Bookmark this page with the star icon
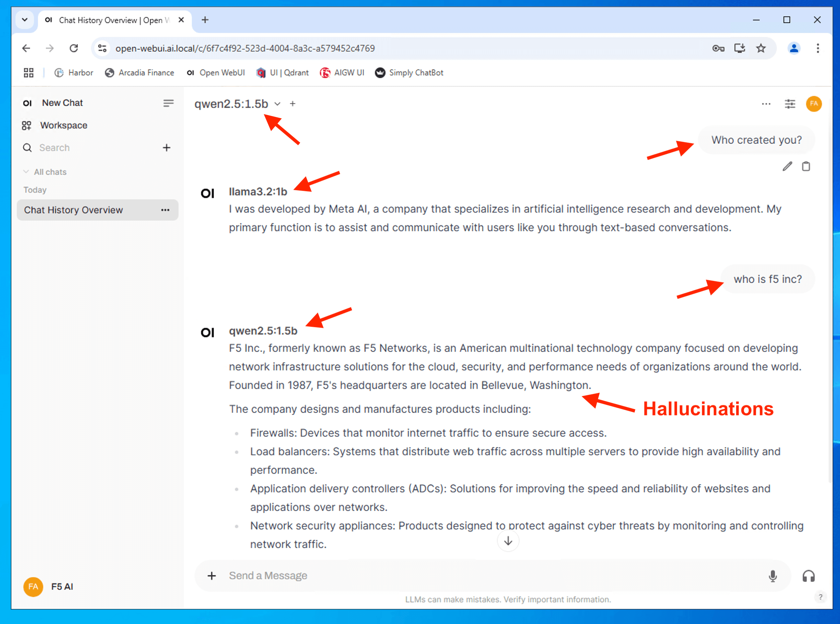Image resolution: width=840 pixels, height=624 pixels. (x=761, y=48)
